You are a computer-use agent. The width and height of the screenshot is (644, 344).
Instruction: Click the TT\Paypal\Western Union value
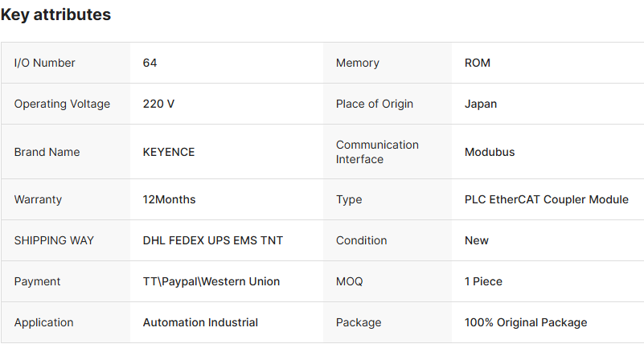pyautogui.click(x=211, y=281)
